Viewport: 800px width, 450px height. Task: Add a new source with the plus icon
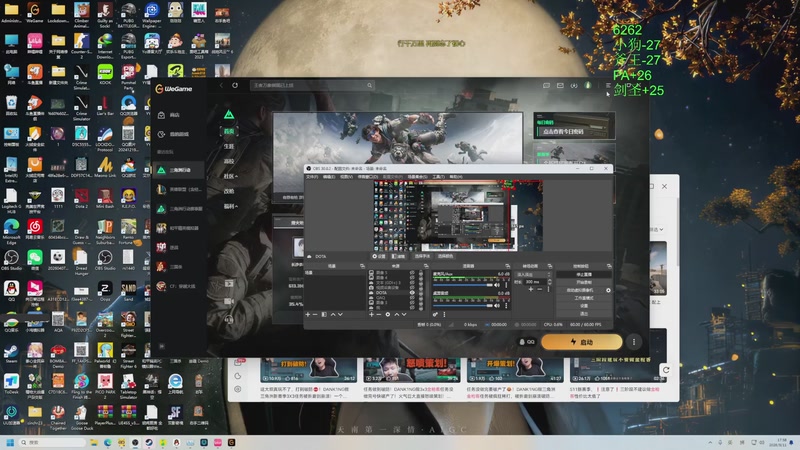(x=371, y=314)
